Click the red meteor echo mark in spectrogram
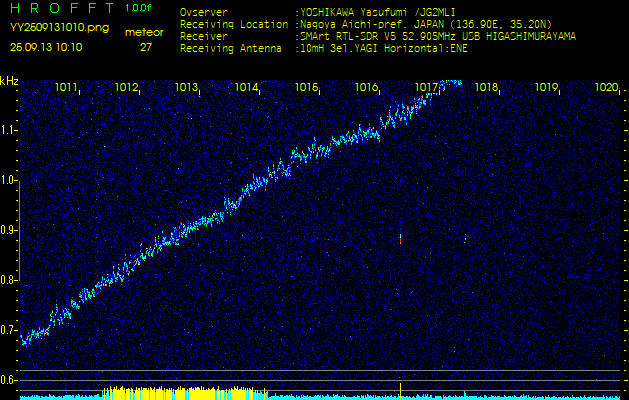 pos(400,239)
